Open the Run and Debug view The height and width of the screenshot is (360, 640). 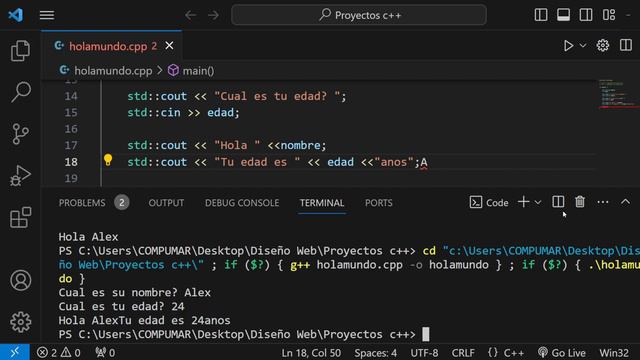pyautogui.click(x=20, y=176)
